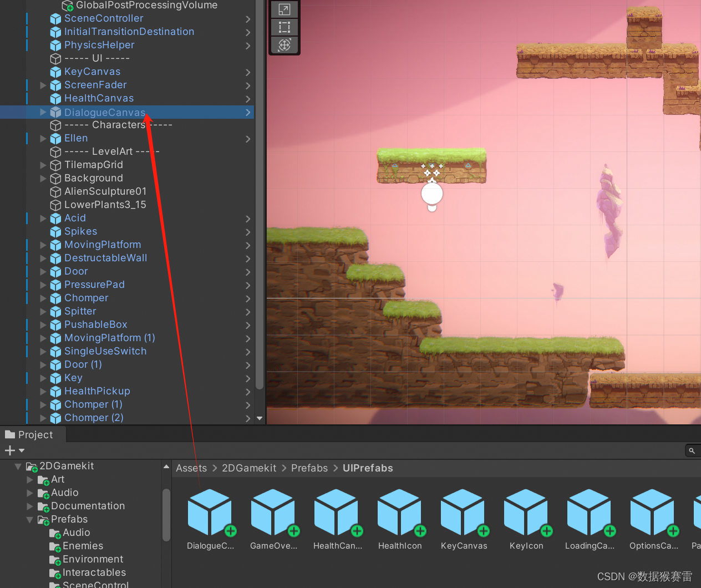Screen dimensions: 701x588
Task: Expand the DialogueCanvas hierarchy item
Action: (x=43, y=111)
